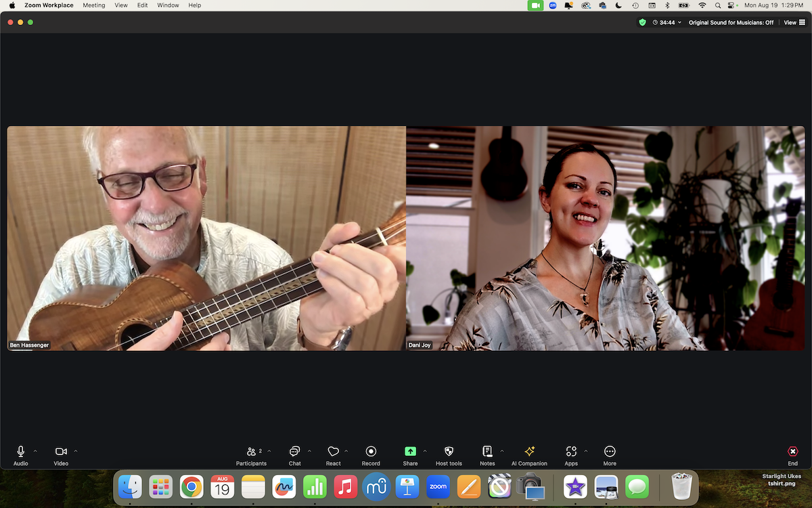This screenshot has width=812, height=508.
Task: Mute the microphone with the Audio button
Action: [x=21, y=455]
